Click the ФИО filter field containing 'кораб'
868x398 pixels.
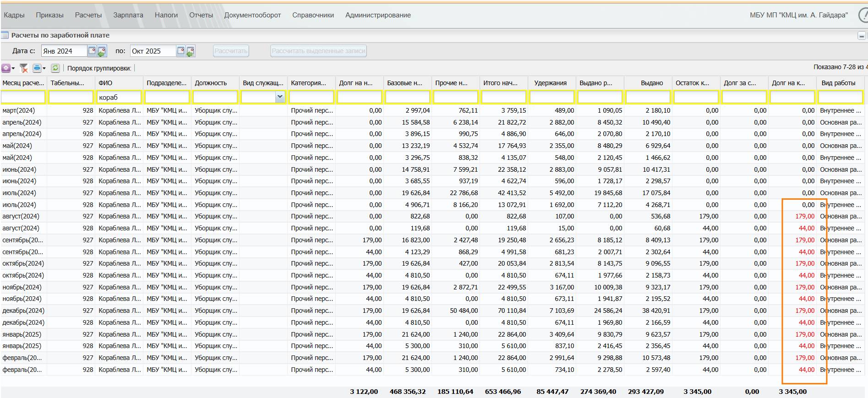[x=119, y=97]
